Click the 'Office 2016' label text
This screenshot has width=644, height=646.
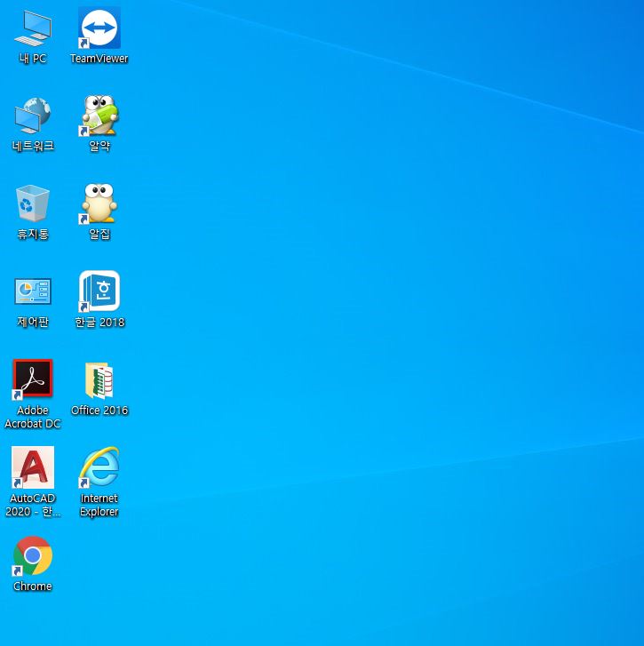click(99, 410)
